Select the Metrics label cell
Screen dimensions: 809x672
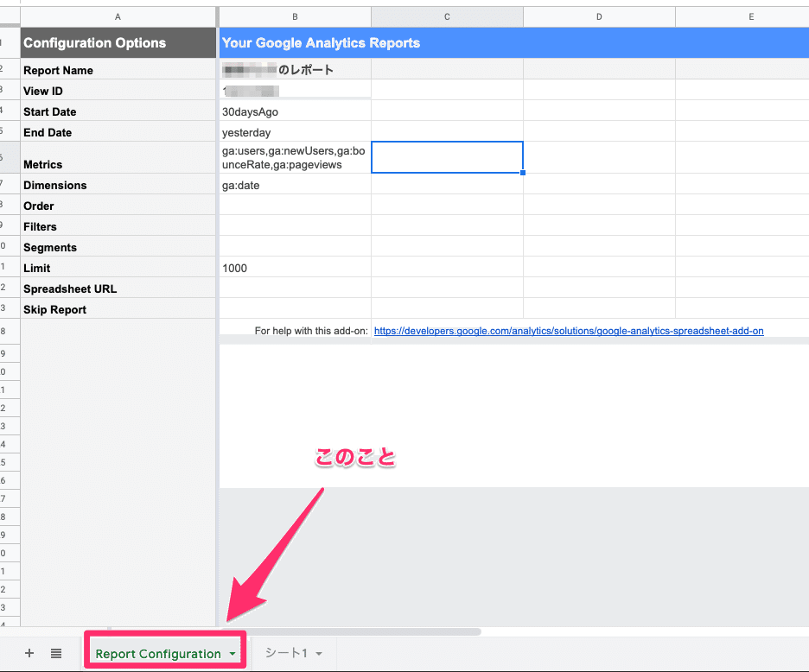pyautogui.click(x=118, y=158)
